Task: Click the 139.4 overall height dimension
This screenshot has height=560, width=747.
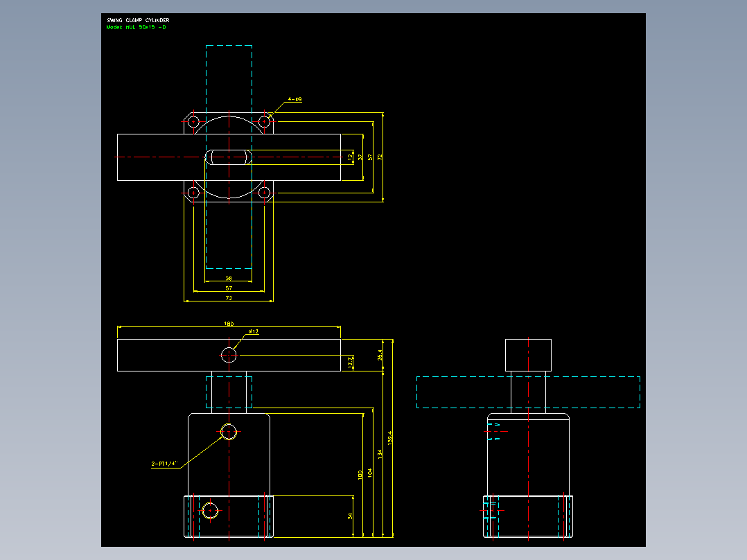Action: (389, 438)
